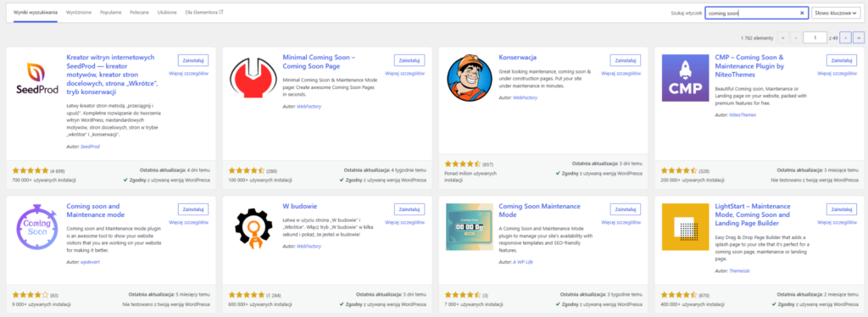Open Więcej szczegółów for Coming Soon Maintenance Mode
The height and width of the screenshot is (317, 868).
tap(621, 222)
